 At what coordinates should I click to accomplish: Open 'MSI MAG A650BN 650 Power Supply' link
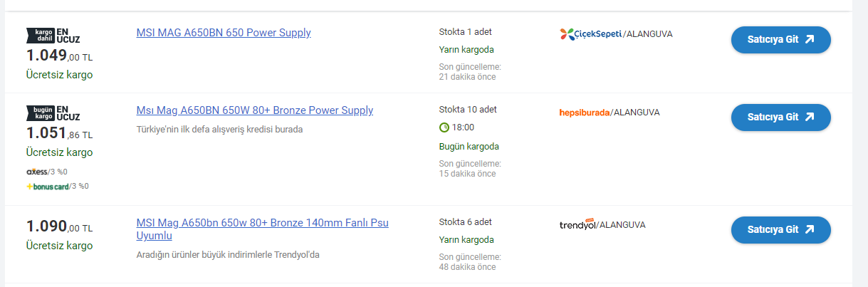pos(224,33)
